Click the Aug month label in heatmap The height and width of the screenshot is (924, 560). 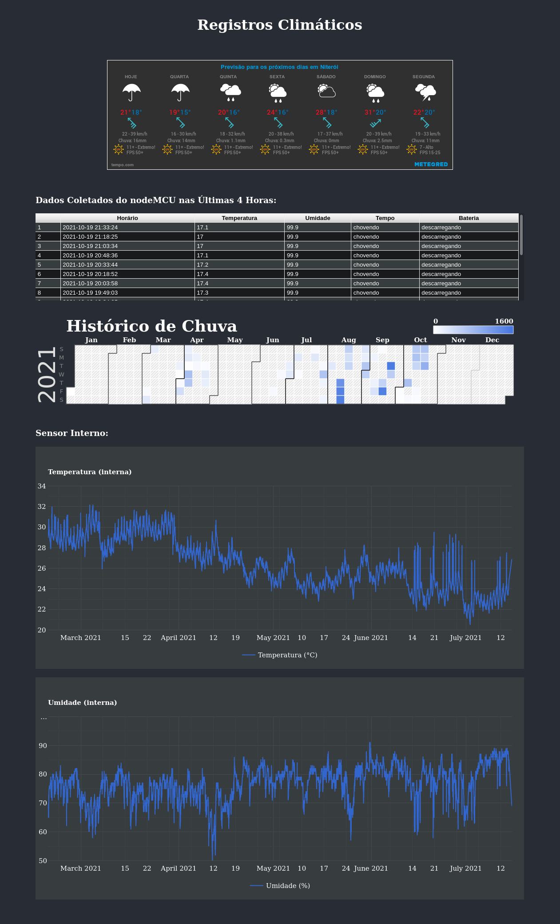(349, 340)
